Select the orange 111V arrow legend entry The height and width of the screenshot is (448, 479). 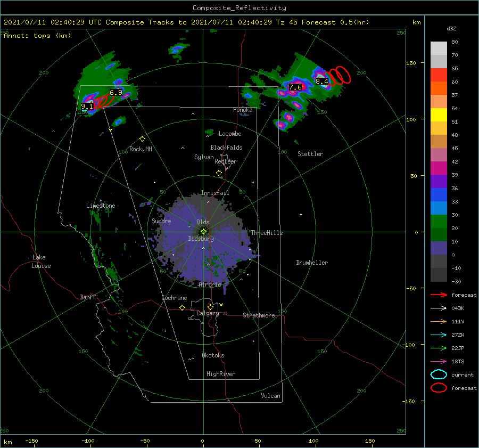439,321
